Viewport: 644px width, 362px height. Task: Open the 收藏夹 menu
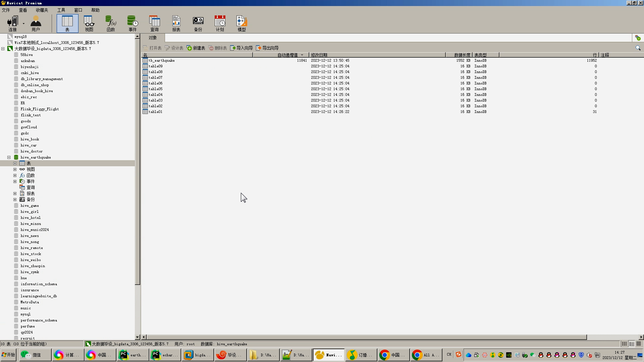pyautogui.click(x=42, y=10)
